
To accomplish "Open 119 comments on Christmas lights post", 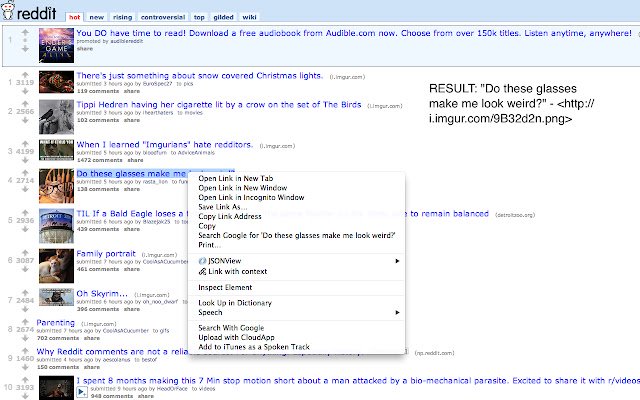I will [x=98, y=91].
